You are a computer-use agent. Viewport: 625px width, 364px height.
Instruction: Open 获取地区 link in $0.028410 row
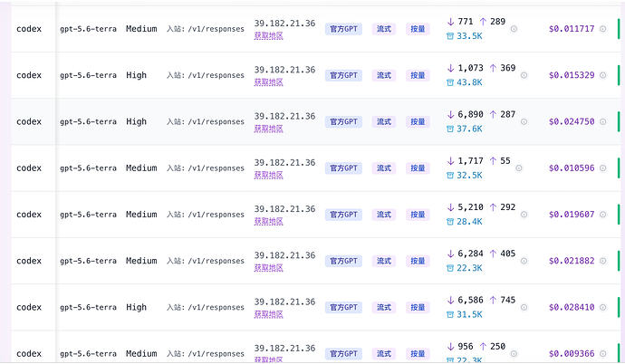pos(269,314)
